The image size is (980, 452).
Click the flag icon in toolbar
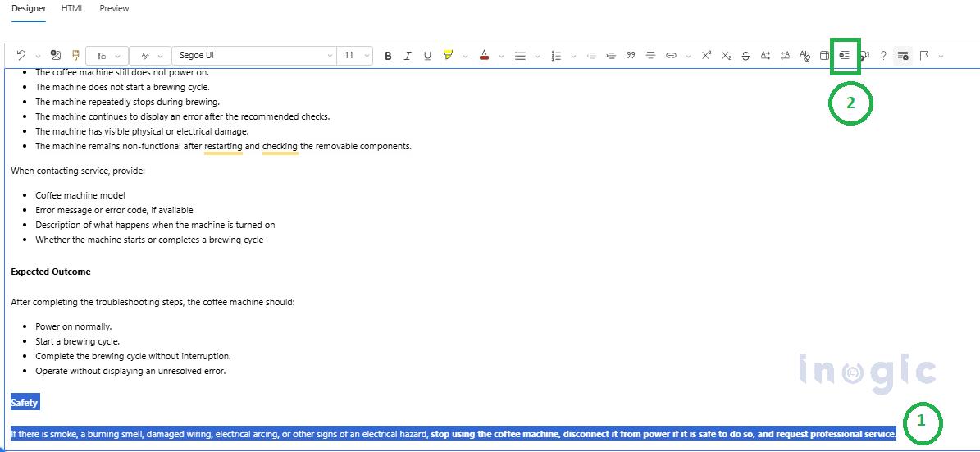[x=923, y=55]
